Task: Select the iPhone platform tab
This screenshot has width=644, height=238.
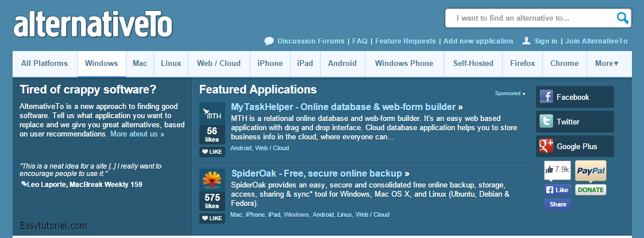Action: tap(270, 64)
